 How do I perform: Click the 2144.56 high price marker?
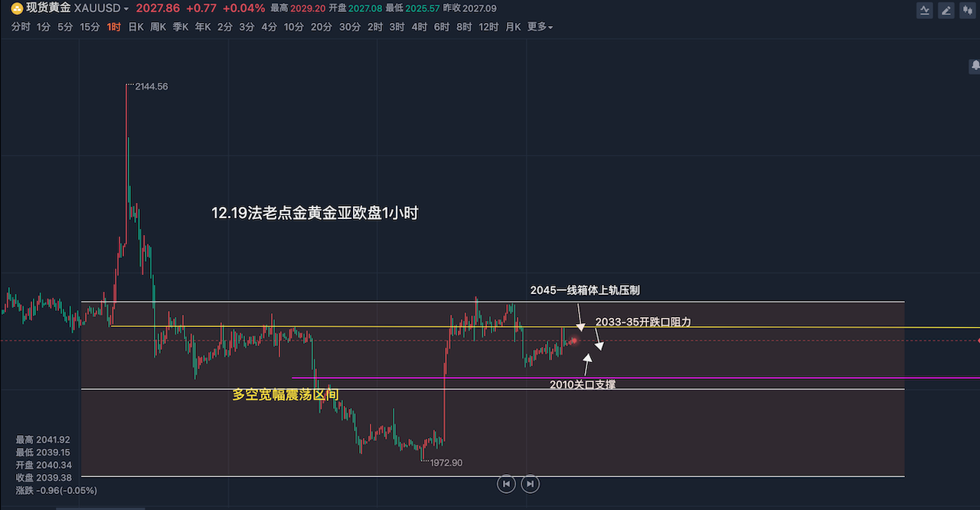151,87
